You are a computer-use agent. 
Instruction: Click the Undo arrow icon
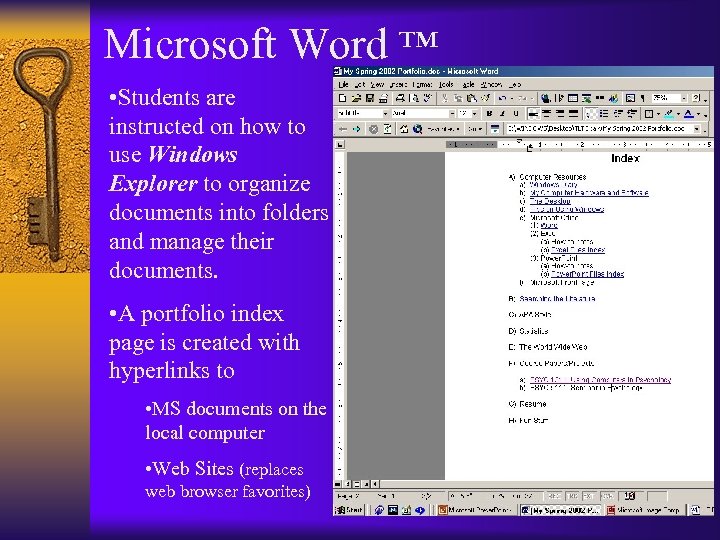point(502,98)
